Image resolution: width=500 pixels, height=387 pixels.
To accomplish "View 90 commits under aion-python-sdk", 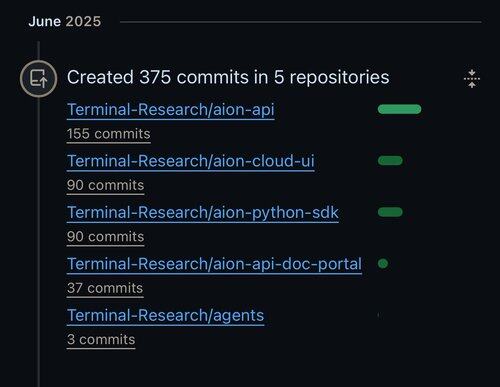I will click(106, 237).
